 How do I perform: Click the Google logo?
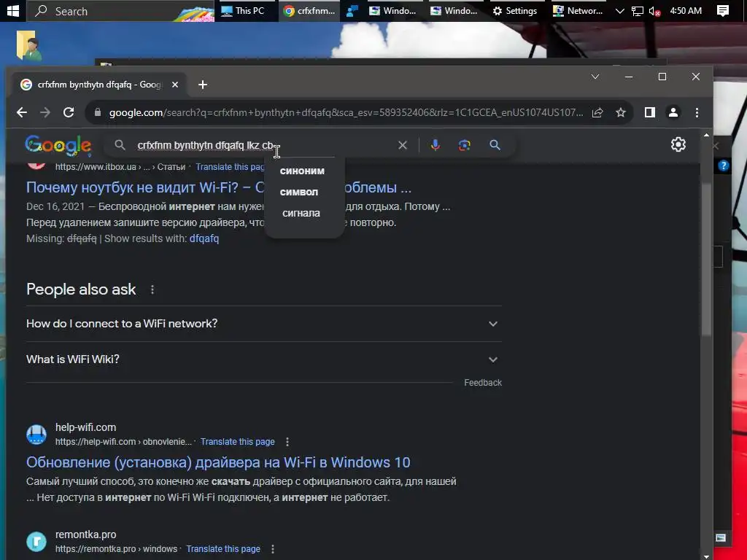click(x=58, y=145)
